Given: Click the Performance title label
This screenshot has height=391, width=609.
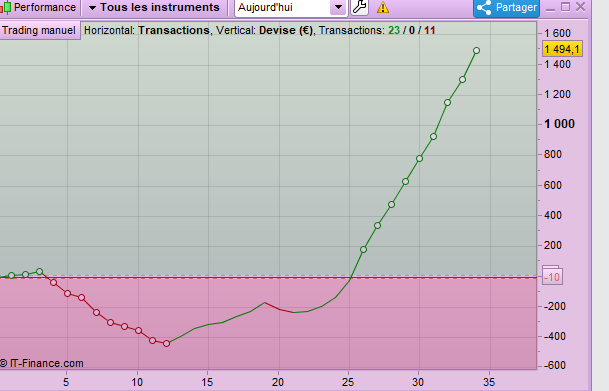Looking at the screenshot, I should [x=45, y=7].
